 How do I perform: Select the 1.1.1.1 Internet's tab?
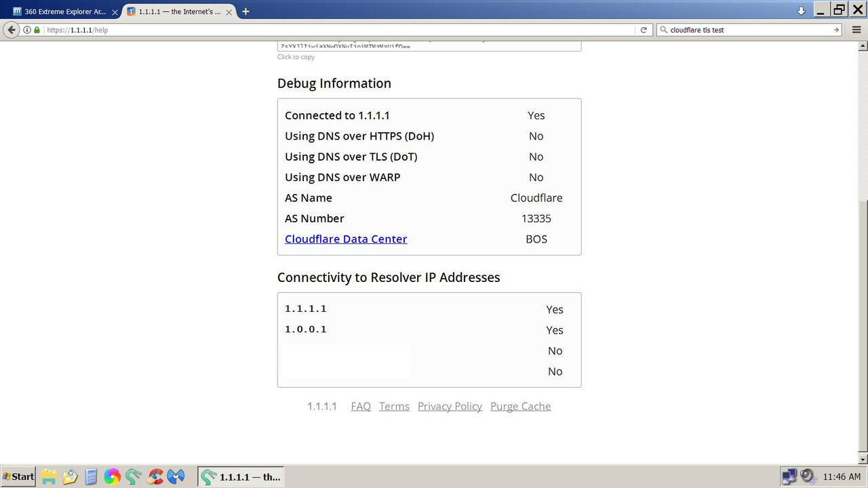pyautogui.click(x=179, y=12)
